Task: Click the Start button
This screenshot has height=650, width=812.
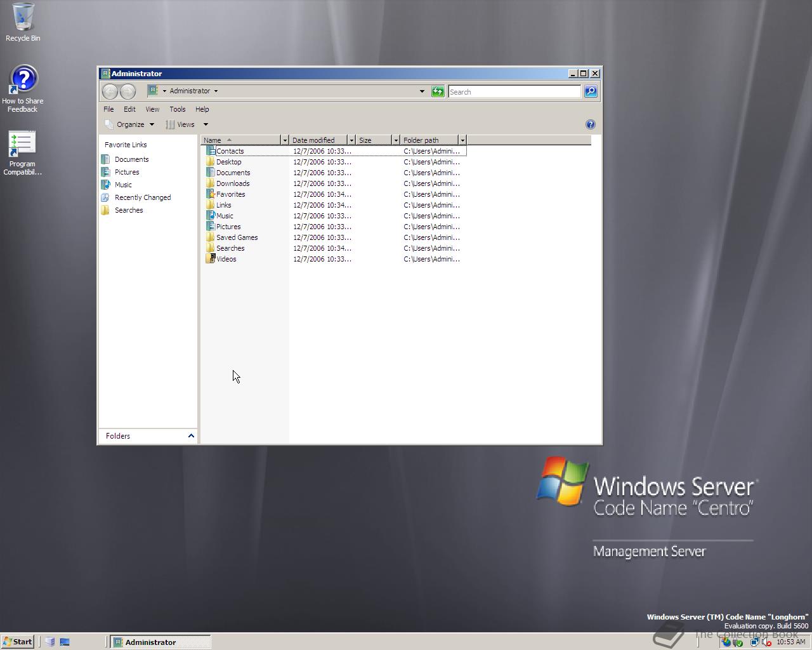Action: click(x=17, y=642)
